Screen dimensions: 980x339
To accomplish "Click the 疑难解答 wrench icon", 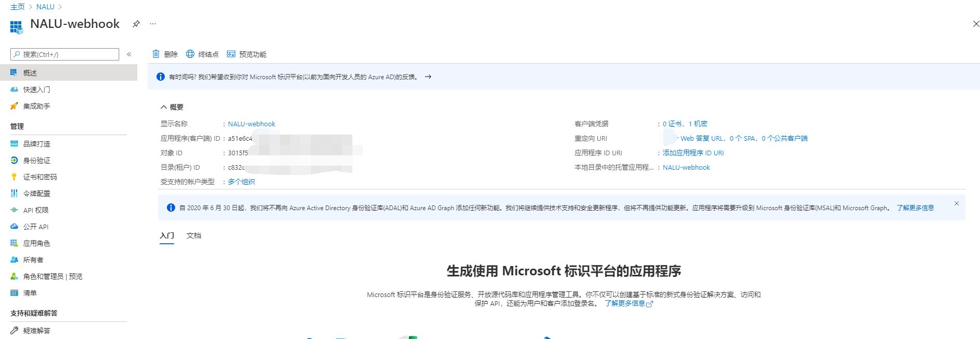I will pyautogui.click(x=14, y=330).
